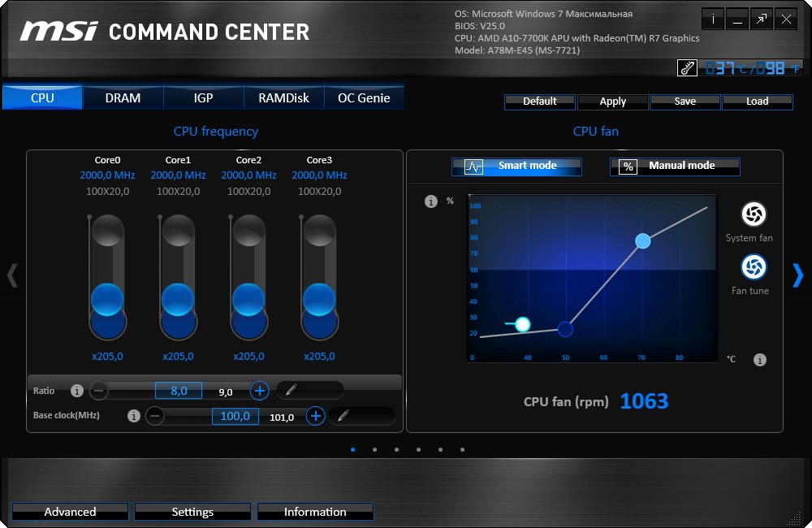Decrease Ratio with the minus button

pos(99,390)
